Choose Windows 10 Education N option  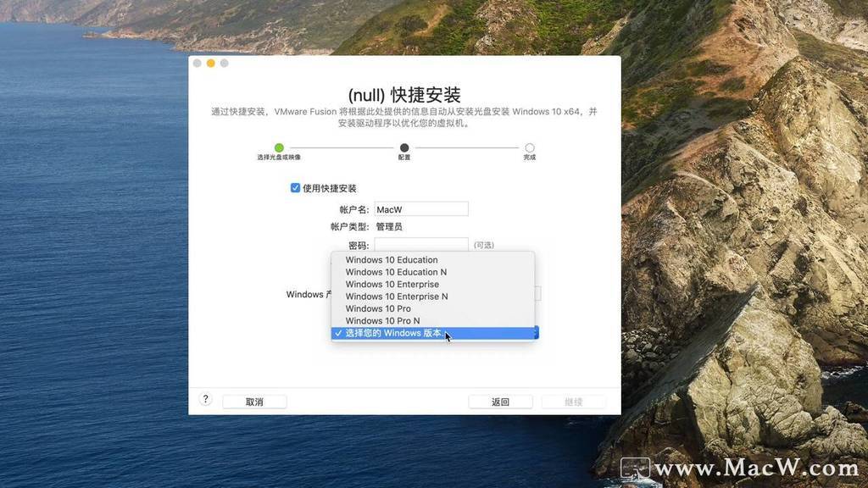click(x=433, y=272)
